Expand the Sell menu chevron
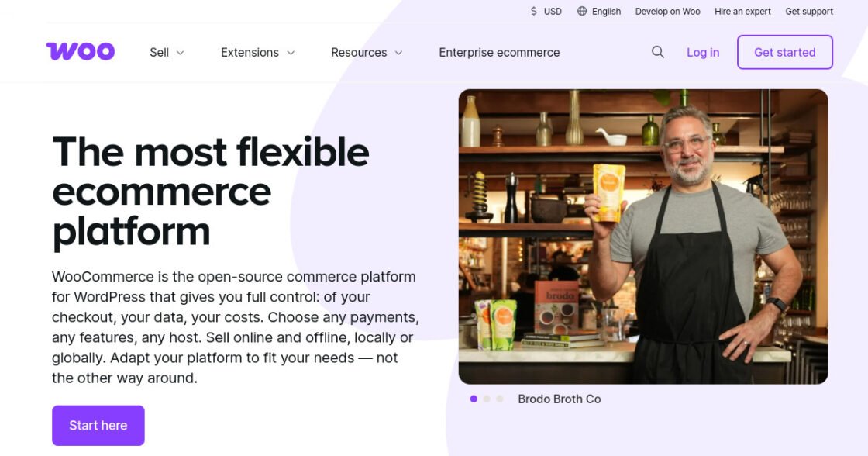The width and height of the screenshot is (868, 456). (x=180, y=53)
